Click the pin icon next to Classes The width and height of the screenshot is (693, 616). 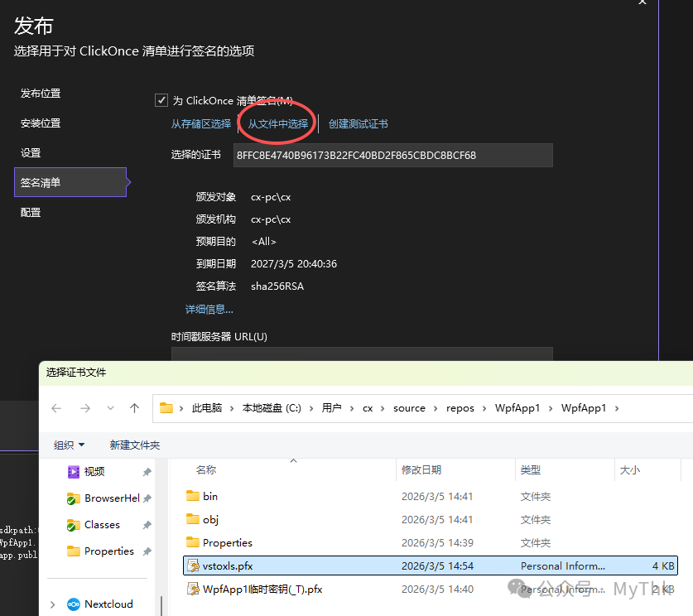(x=147, y=525)
